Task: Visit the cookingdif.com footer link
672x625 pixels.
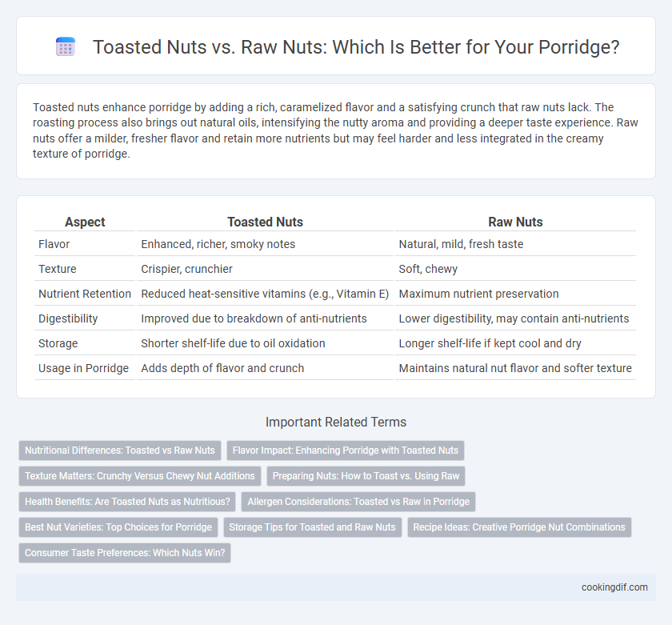Action: click(x=614, y=587)
